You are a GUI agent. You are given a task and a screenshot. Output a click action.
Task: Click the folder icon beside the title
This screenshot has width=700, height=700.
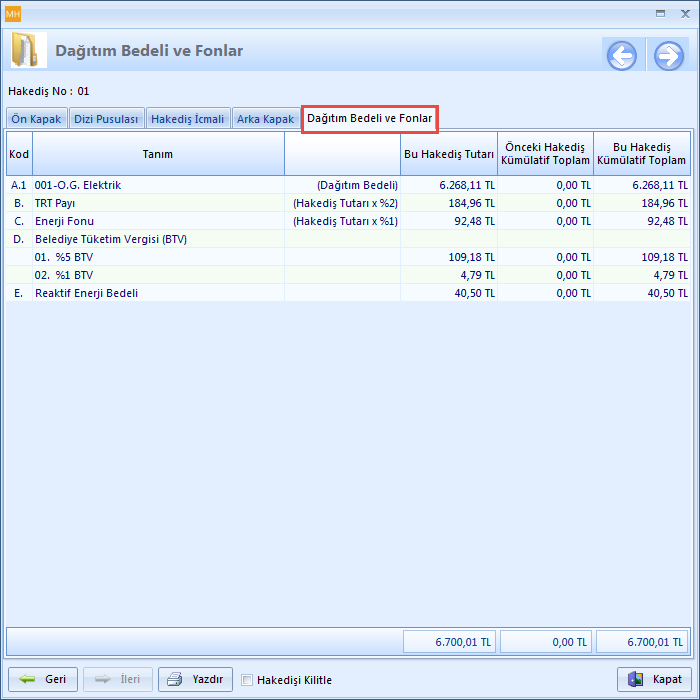29,51
